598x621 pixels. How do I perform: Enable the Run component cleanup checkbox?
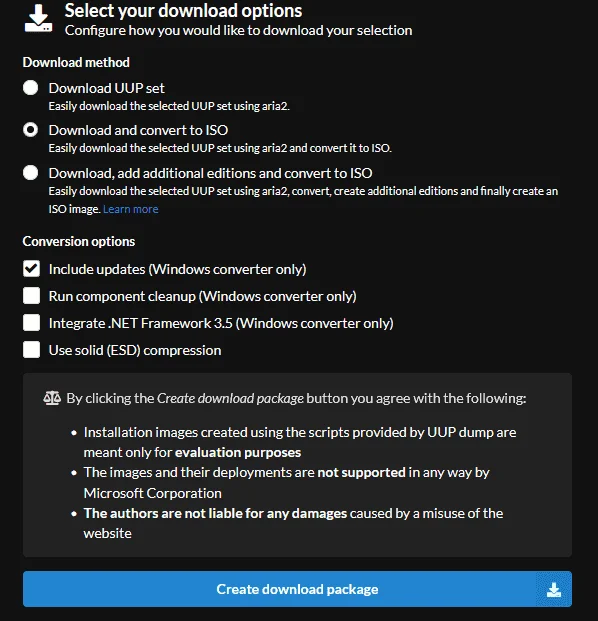(31, 296)
